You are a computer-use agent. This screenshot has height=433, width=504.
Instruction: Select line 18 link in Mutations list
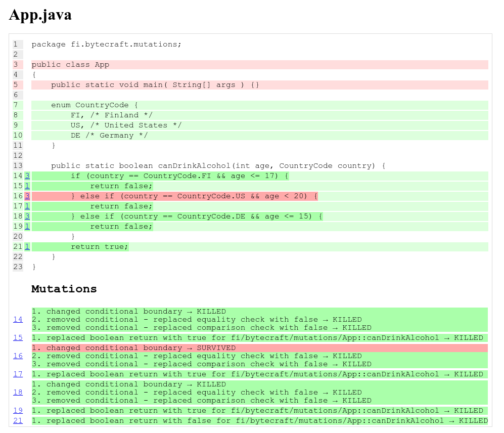pyautogui.click(x=18, y=392)
